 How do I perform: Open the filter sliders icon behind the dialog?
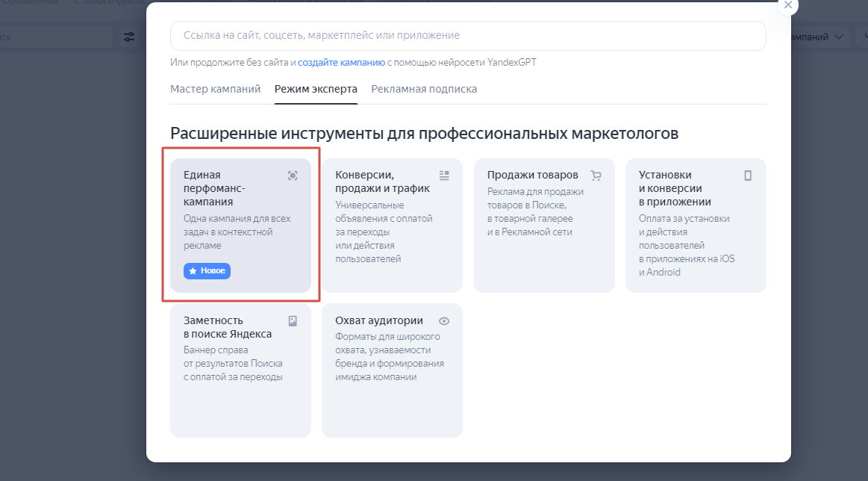click(130, 37)
